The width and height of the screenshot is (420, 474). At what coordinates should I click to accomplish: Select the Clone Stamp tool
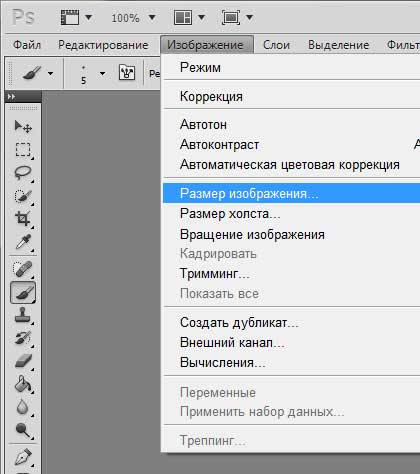[x=23, y=315]
